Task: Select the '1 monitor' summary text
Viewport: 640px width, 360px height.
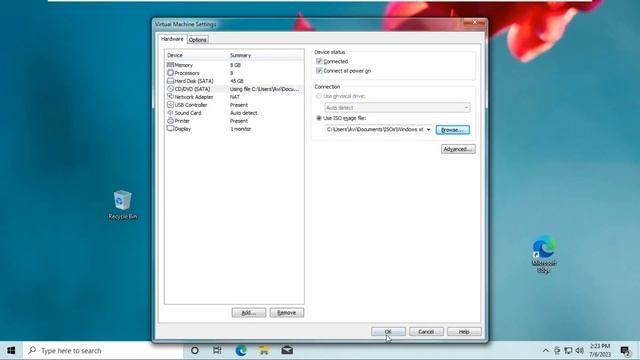Action: (x=240, y=129)
